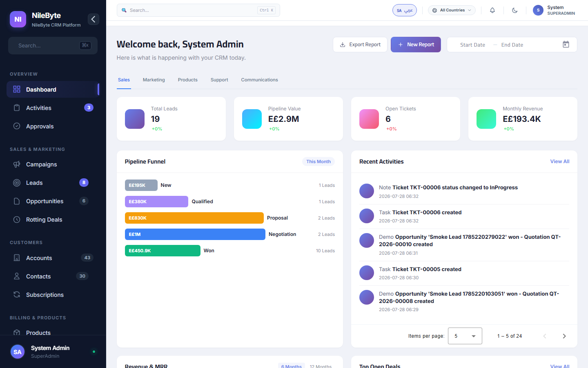Click the Contacts count badge 30

click(82, 276)
